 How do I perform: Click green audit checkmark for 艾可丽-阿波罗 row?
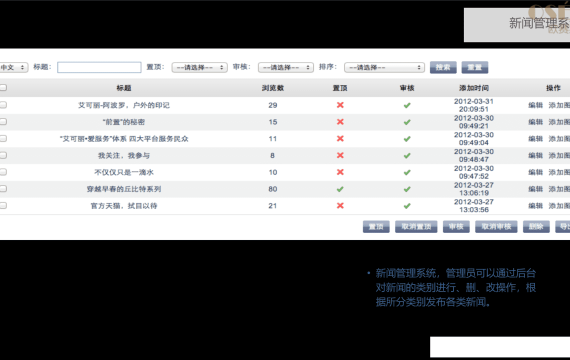tap(407, 105)
